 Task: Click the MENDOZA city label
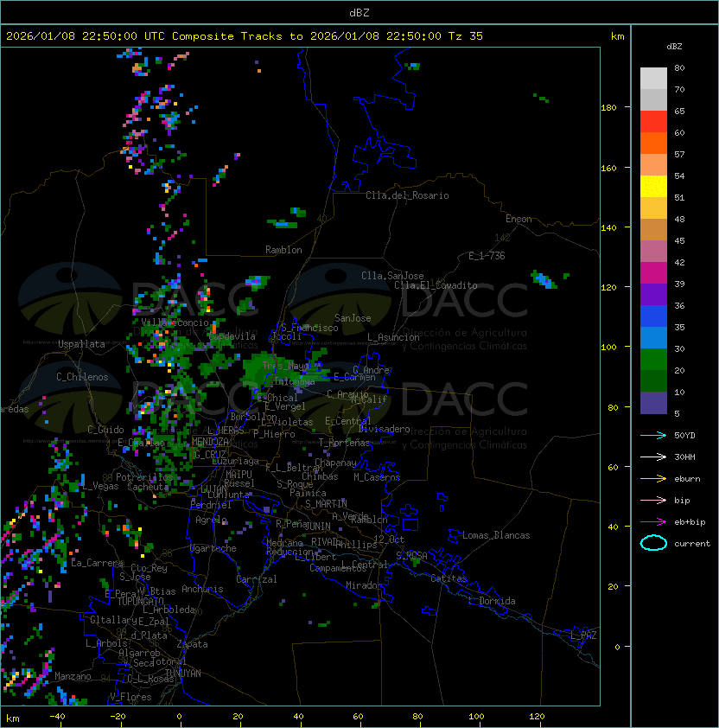[x=210, y=441]
